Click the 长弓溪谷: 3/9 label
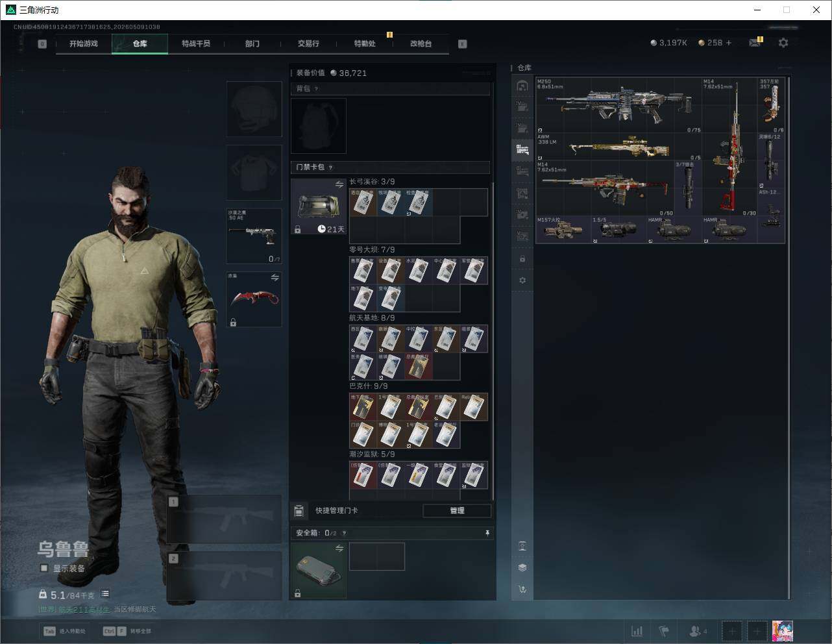 [x=372, y=182]
